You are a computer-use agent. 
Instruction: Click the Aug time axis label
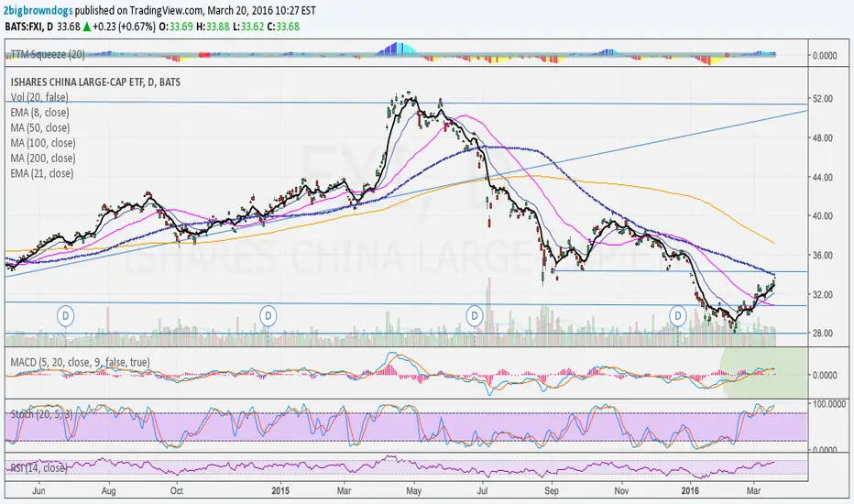tap(108, 491)
